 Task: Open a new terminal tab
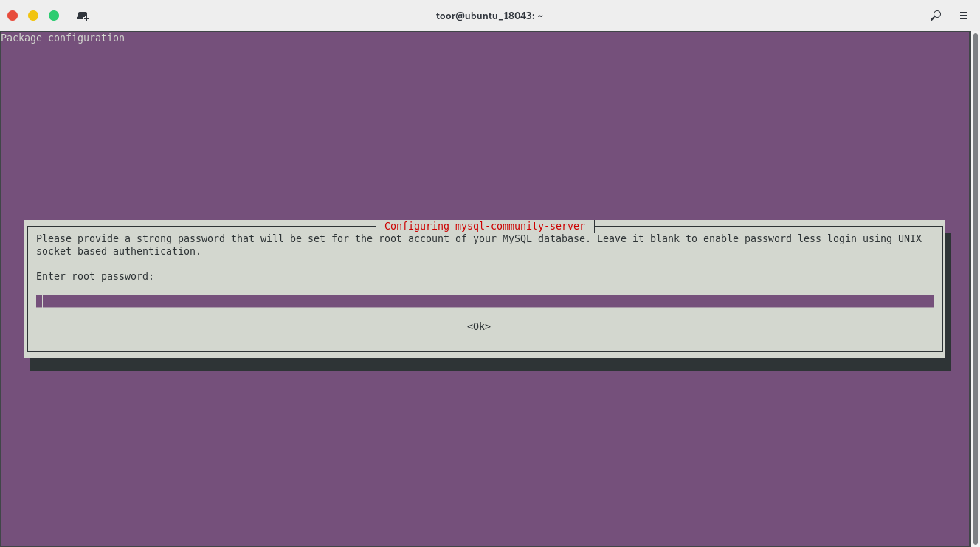coord(83,16)
